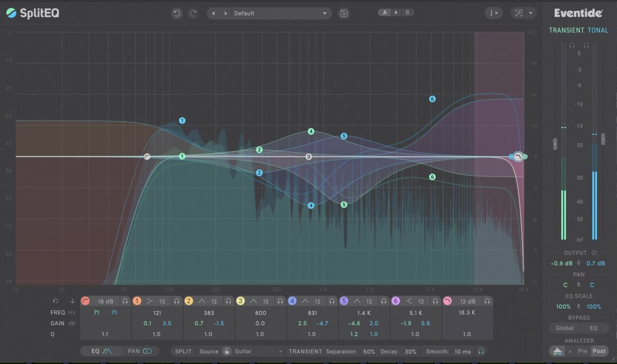Click the EQ Scale link stepper arrows

(579, 306)
